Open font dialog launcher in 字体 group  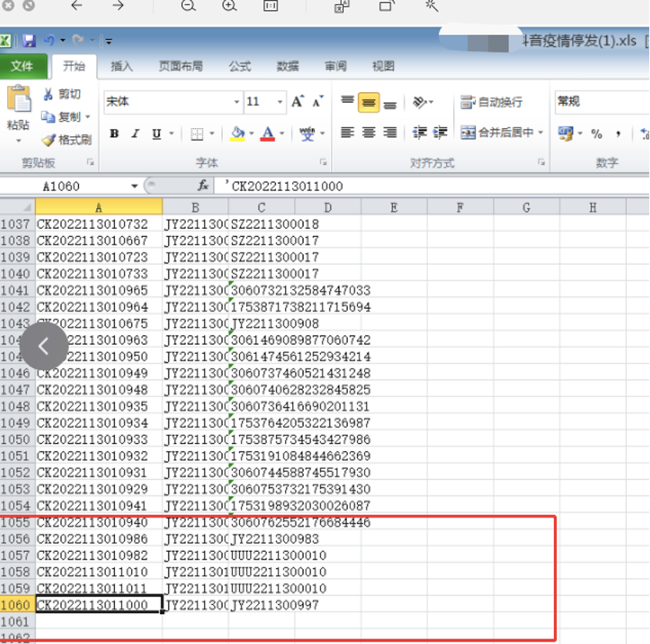coord(323,162)
